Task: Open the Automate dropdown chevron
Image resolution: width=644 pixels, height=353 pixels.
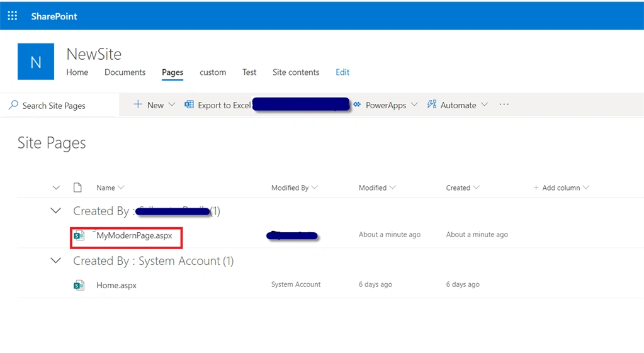Action: 485,104
